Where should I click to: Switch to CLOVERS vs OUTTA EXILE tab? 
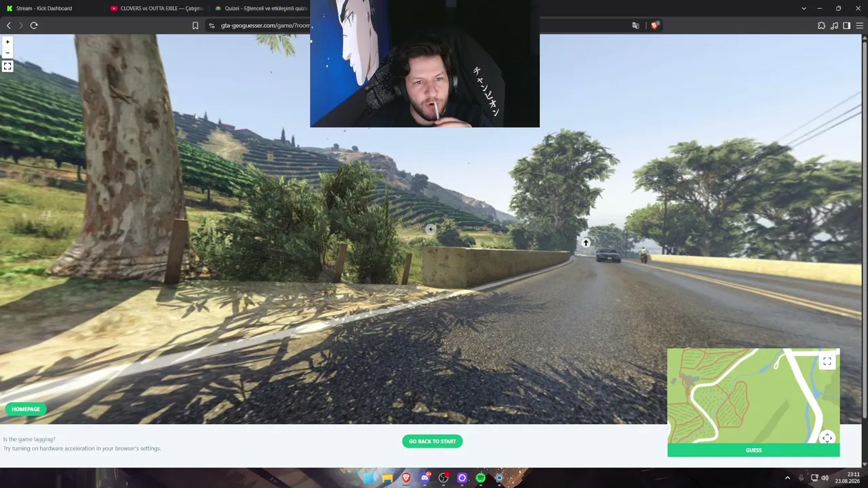tap(156, 8)
